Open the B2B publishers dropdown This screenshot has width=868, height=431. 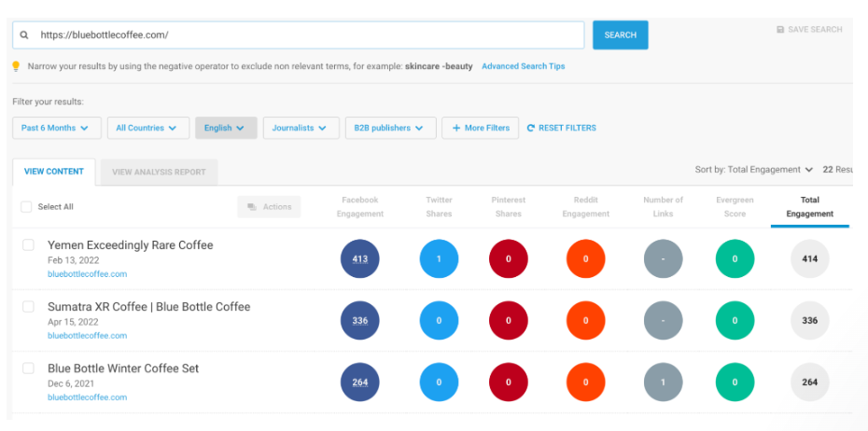(391, 128)
